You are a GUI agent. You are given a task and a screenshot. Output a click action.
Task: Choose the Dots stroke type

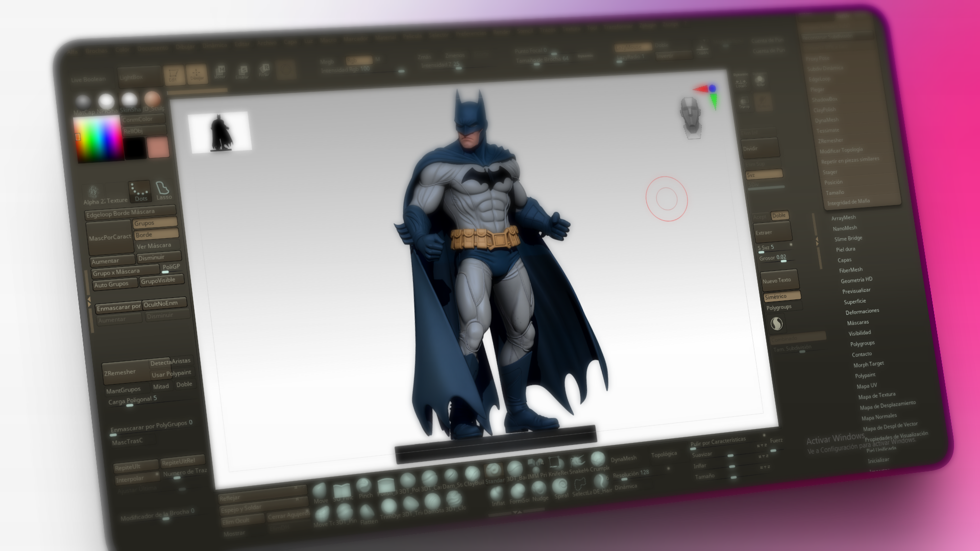pos(139,191)
